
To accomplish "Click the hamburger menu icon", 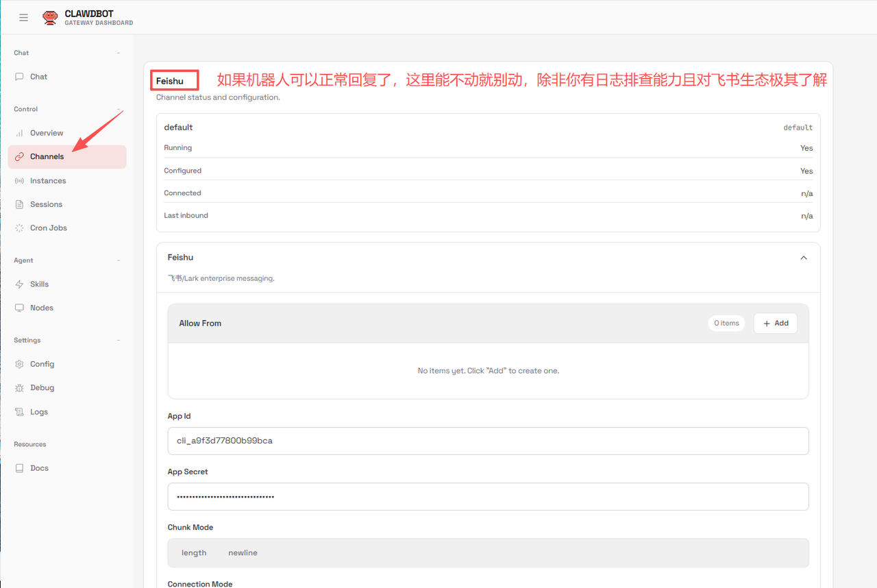I will pyautogui.click(x=23, y=18).
